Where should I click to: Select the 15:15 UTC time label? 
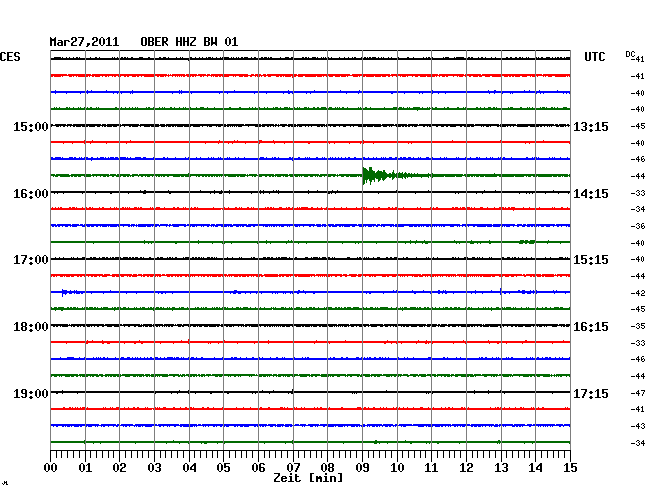tap(591, 260)
